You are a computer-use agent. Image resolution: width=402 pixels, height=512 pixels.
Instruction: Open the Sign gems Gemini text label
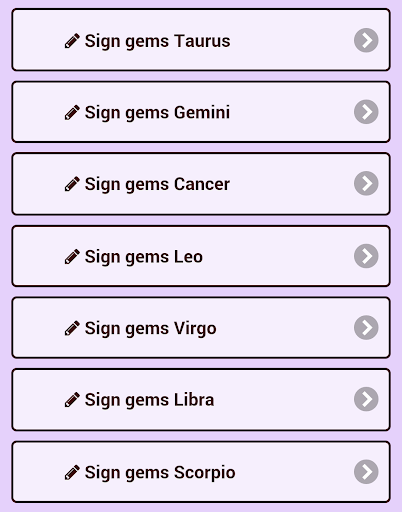157,113
